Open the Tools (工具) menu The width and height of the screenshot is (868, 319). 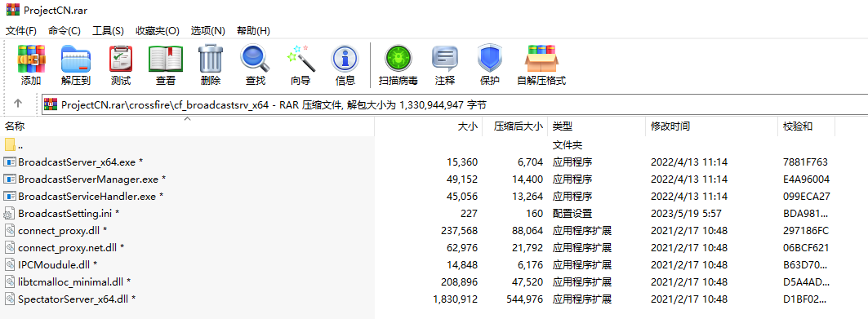point(108,30)
